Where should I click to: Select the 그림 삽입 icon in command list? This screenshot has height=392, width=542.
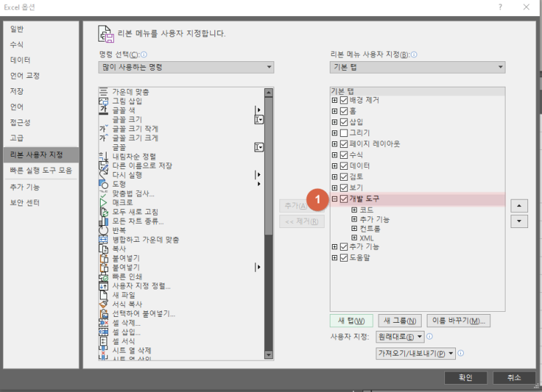click(104, 101)
